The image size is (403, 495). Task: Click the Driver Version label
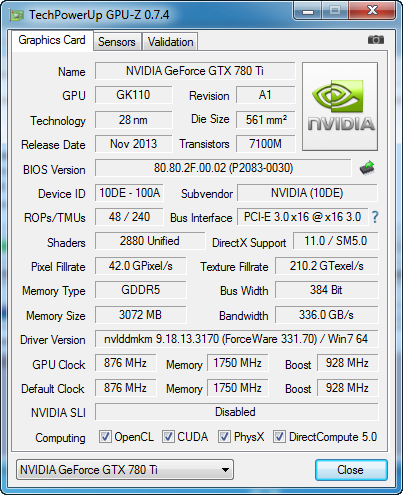coord(53,340)
